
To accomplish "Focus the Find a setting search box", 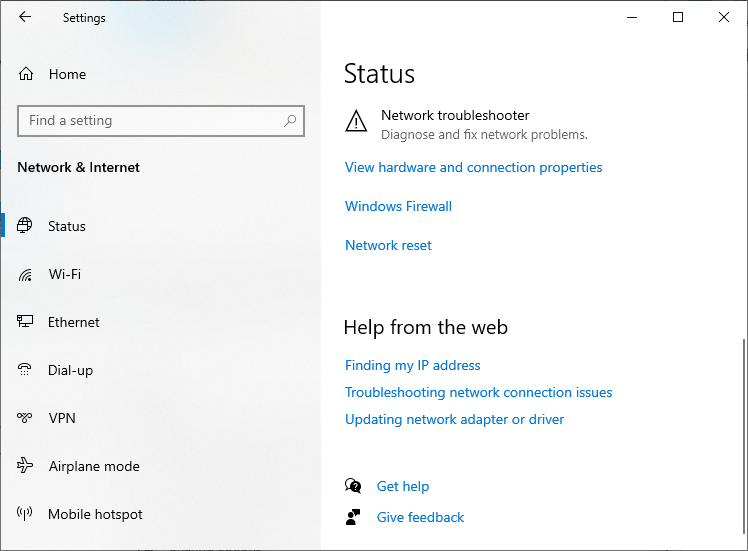I will 150,121.
